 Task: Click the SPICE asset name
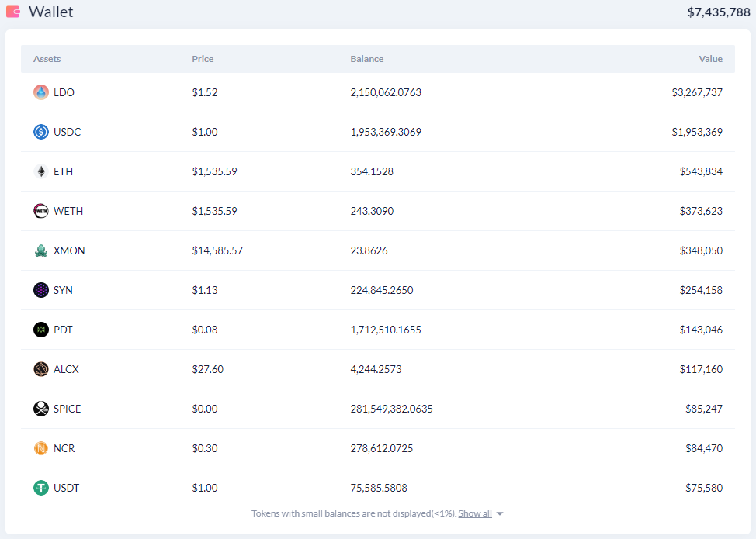click(67, 409)
